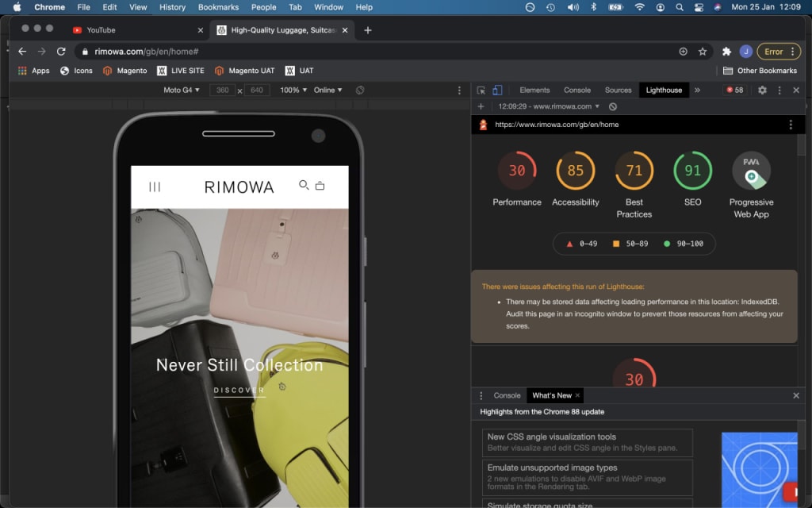This screenshot has width=812, height=508.
Task: Open the RIMOWA hamburger menu
Action: click(x=155, y=187)
